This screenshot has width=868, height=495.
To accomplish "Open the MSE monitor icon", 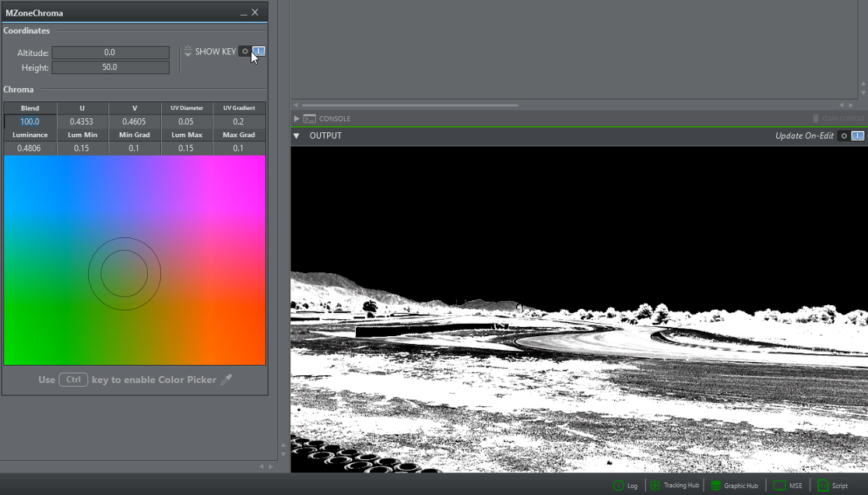I will (x=779, y=486).
